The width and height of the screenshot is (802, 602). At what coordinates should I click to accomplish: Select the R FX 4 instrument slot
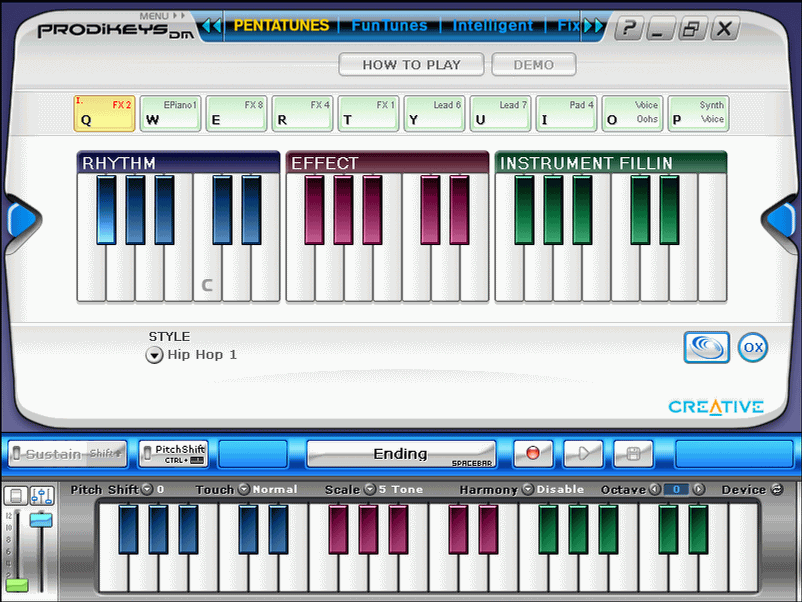pyautogui.click(x=302, y=113)
